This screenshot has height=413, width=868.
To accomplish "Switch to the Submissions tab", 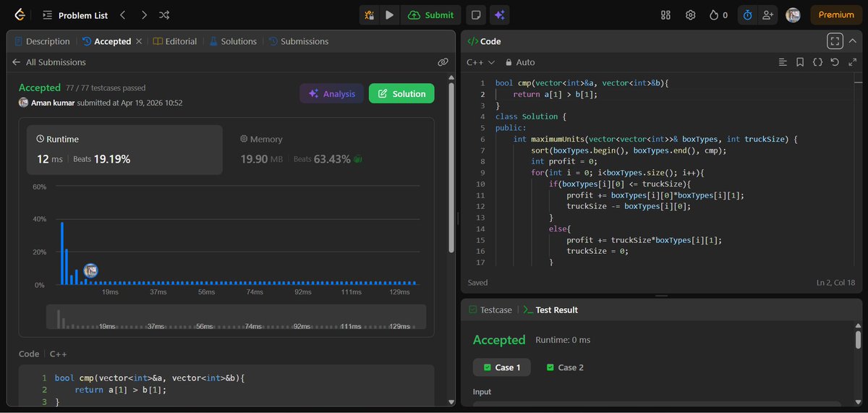I will [299, 42].
